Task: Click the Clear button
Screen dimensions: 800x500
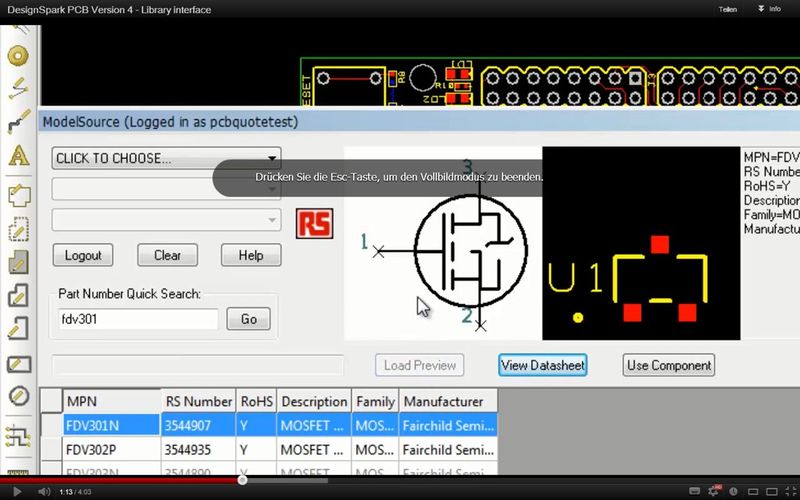Action: (167, 255)
